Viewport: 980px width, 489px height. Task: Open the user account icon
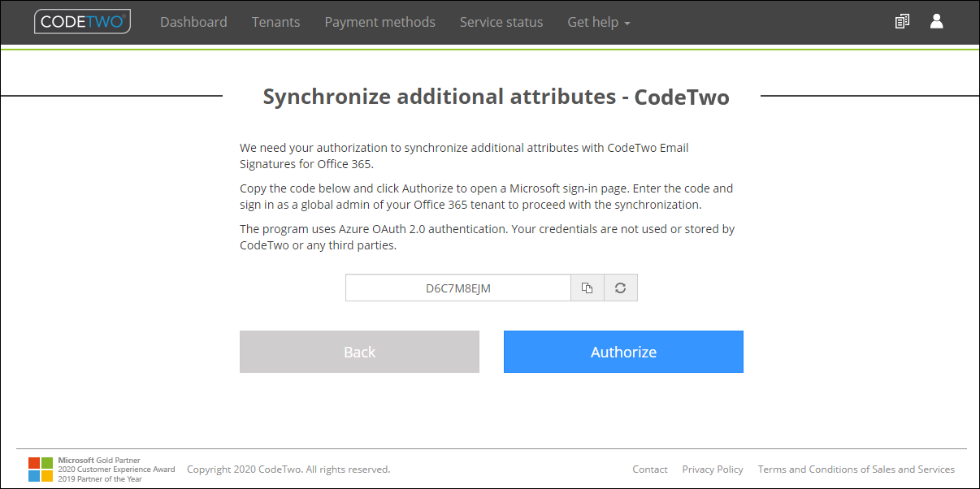coord(937,21)
